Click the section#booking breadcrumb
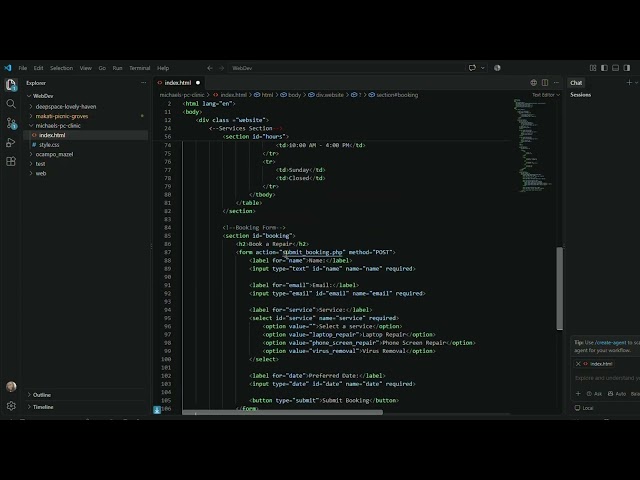Viewport: 640px width, 480px height. (393, 95)
